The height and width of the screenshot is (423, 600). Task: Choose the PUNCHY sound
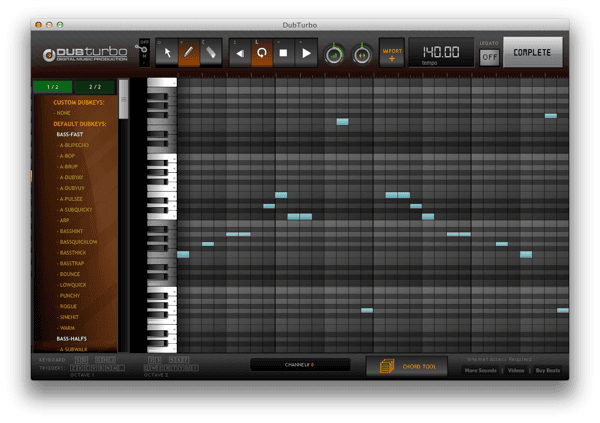(69, 296)
